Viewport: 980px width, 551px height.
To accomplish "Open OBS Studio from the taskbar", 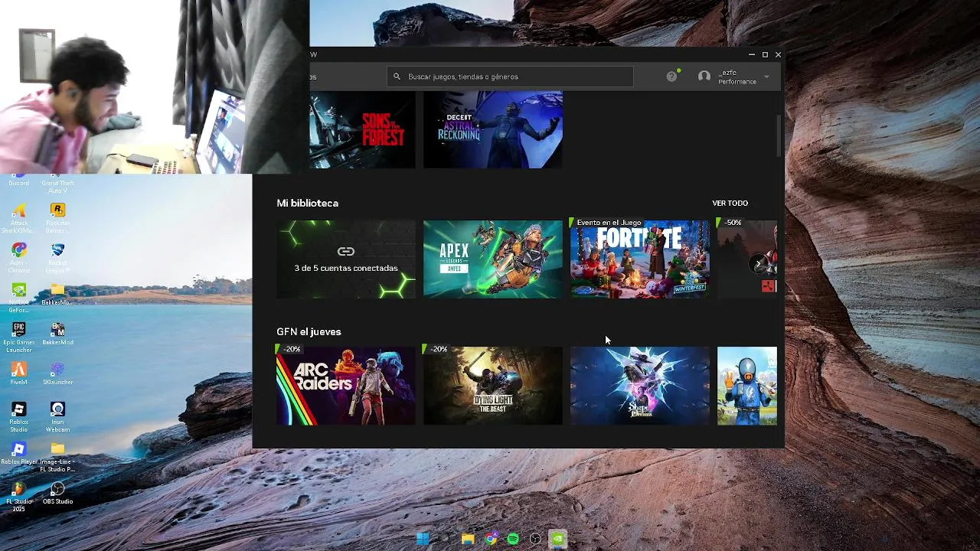I will pyautogui.click(x=535, y=539).
